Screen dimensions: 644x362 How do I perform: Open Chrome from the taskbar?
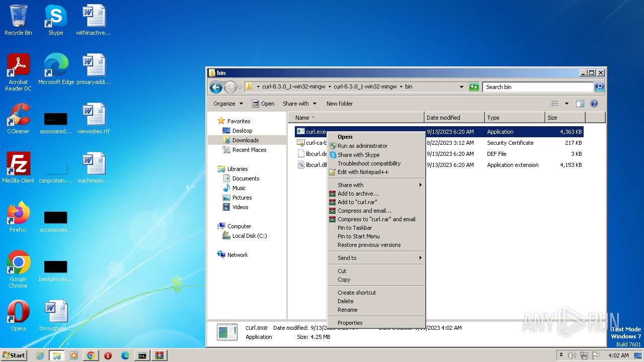(x=91, y=355)
